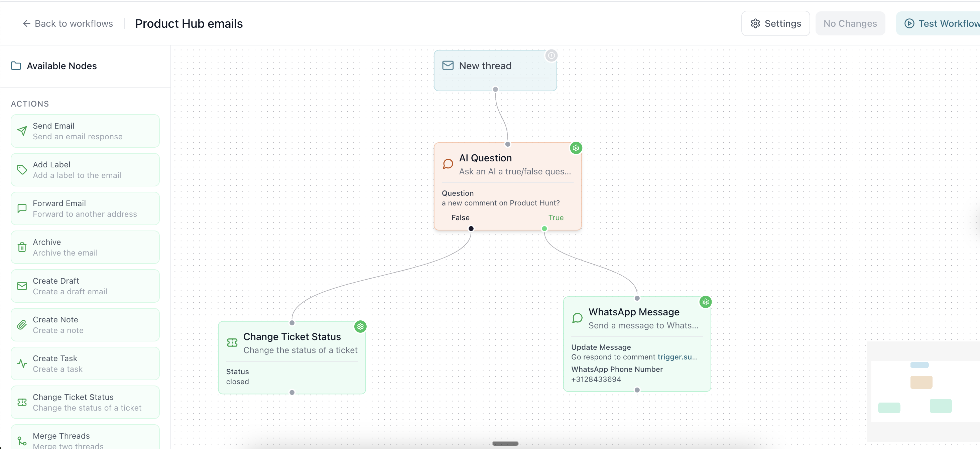Click the bottom handle of New thread node
This screenshot has height=449, width=980.
click(495, 89)
